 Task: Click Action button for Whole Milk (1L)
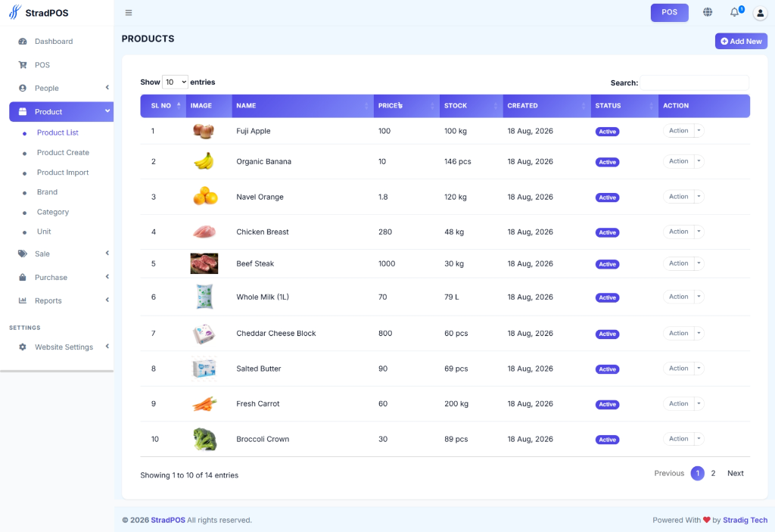679,297
